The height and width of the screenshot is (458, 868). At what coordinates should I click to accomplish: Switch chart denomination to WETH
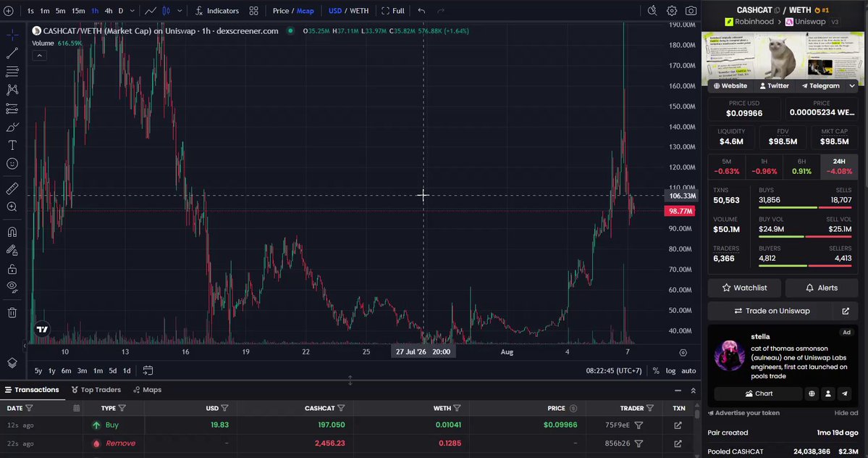tap(359, 11)
